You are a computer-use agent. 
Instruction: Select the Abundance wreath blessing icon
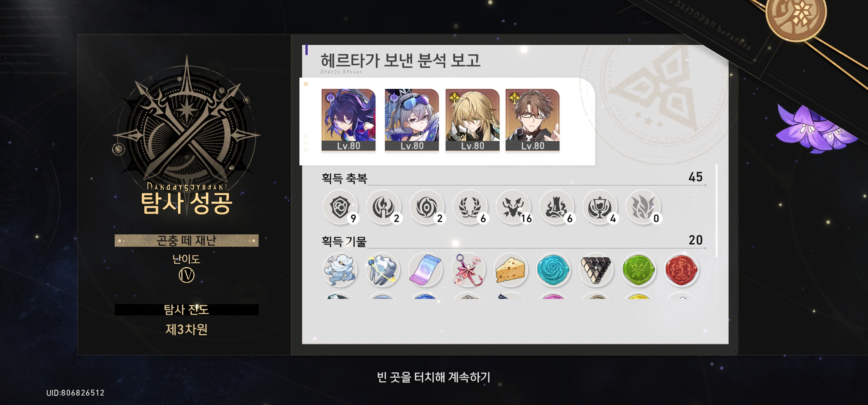[470, 207]
